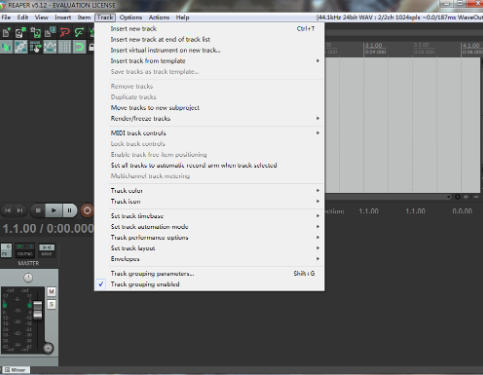Solo the master track with S
Image resolution: width=483 pixels, height=375 pixels.
click(x=51, y=304)
